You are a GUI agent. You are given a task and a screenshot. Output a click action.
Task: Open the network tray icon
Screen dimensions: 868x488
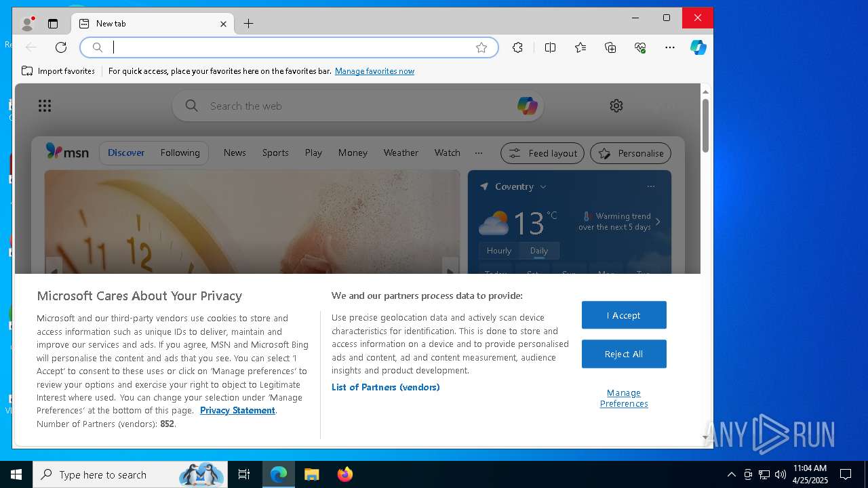point(764,474)
